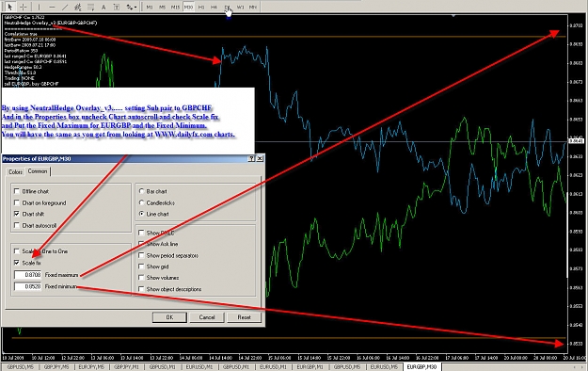
Task: Enable Scale fix One to One
Action: (17, 250)
